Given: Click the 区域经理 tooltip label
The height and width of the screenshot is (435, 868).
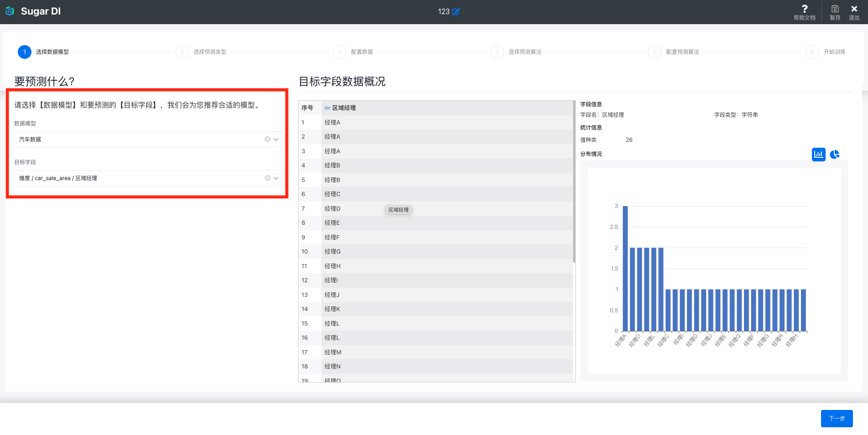Looking at the screenshot, I should click(398, 210).
